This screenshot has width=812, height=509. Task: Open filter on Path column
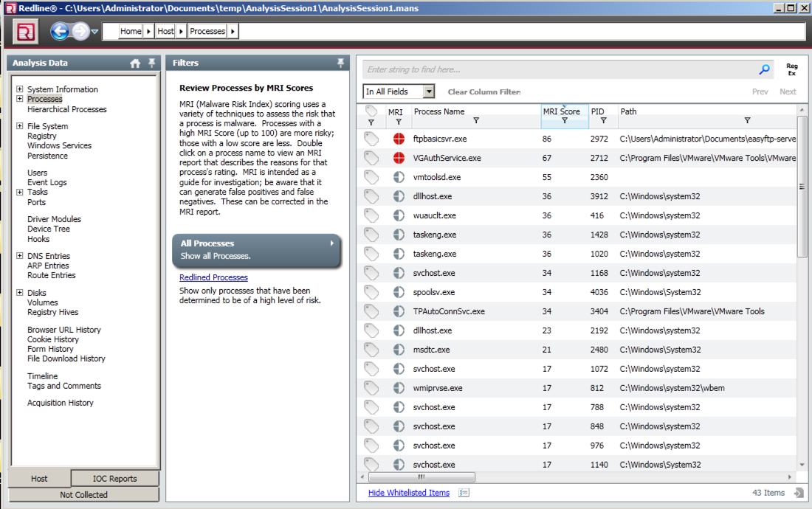click(747, 120)
